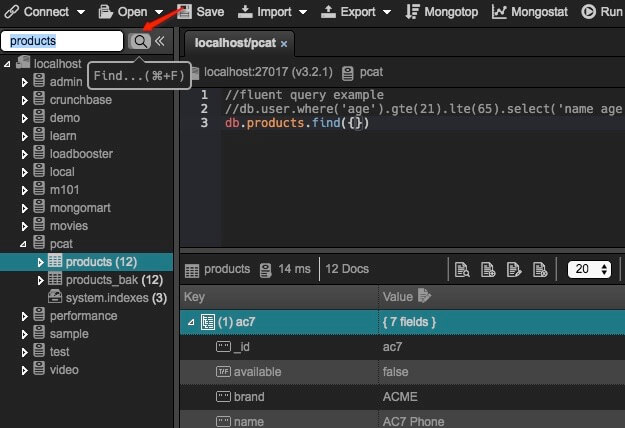Click the false value cell

coord(395,372)
